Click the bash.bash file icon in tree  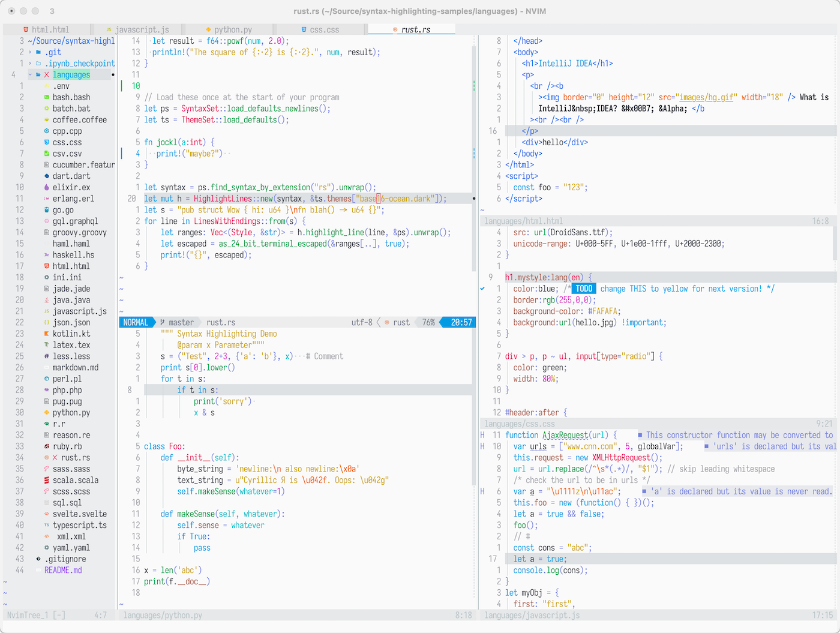47,97
